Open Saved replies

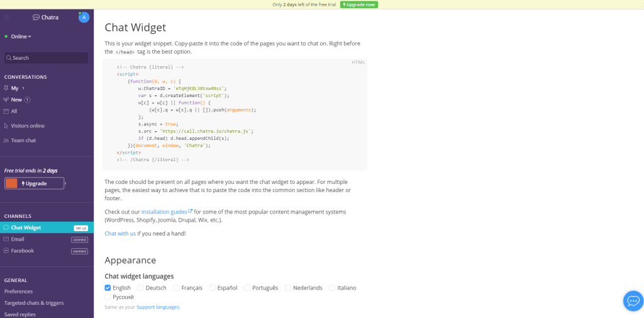pos(20,314)
